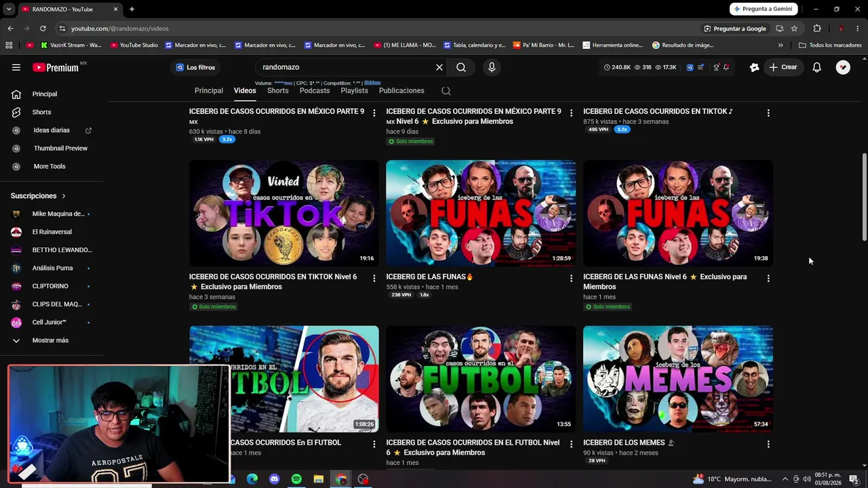Expand the Suscripciones section chevron
Image resolution: width=868 pixels, height=488 pixels.
pos(64,196)
